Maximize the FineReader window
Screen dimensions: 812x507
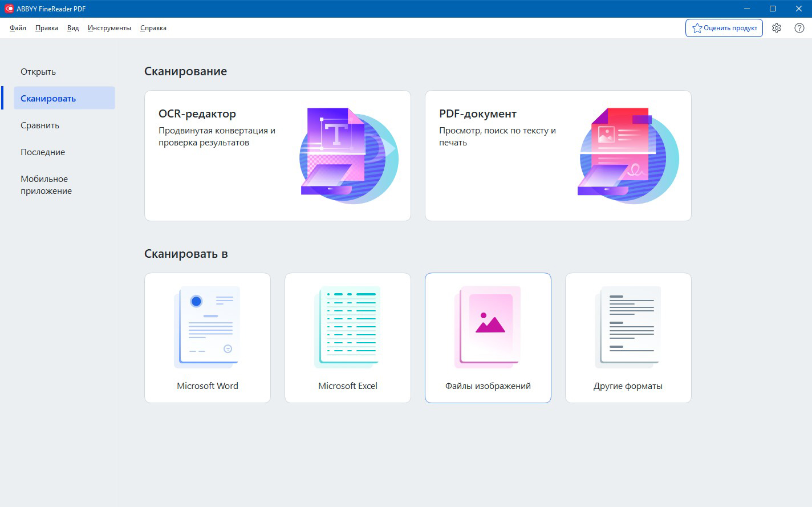pos(773,9)
